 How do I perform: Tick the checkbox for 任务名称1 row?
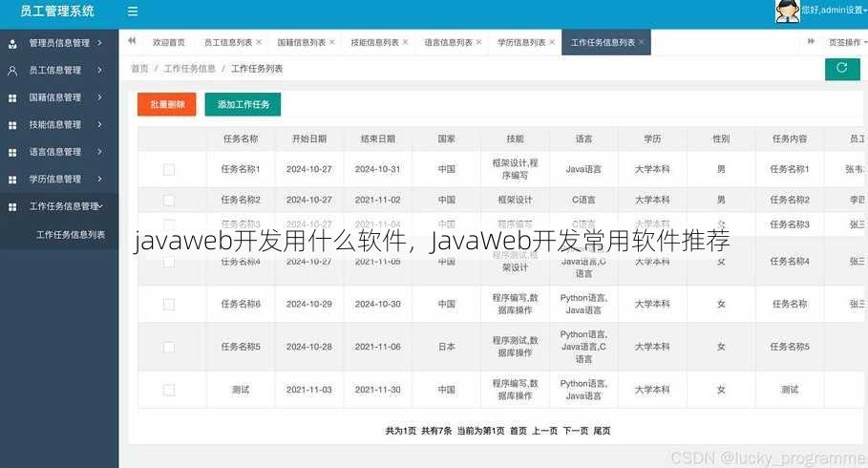click(169, 169)
